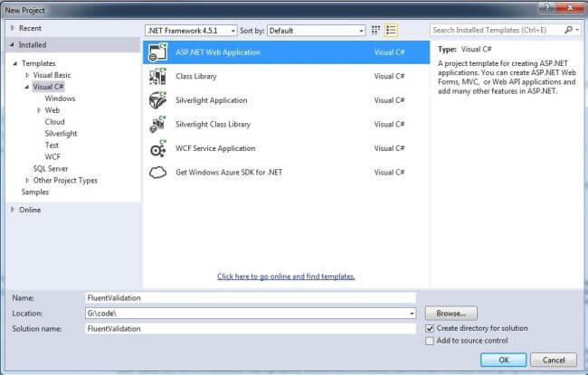
Task: Click the Browse... button
Action: 451,314
